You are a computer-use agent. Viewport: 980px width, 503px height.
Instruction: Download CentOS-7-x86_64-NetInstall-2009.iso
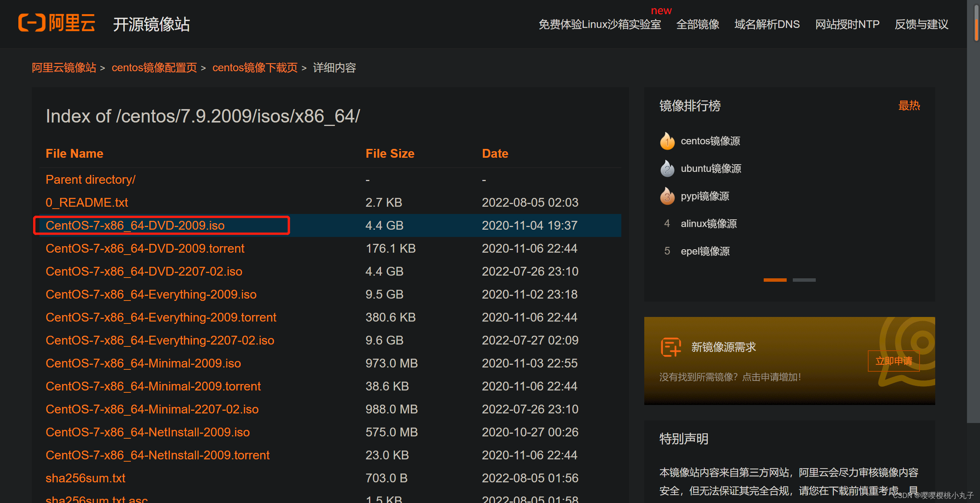pyautogui.click(x=147, y=432)
